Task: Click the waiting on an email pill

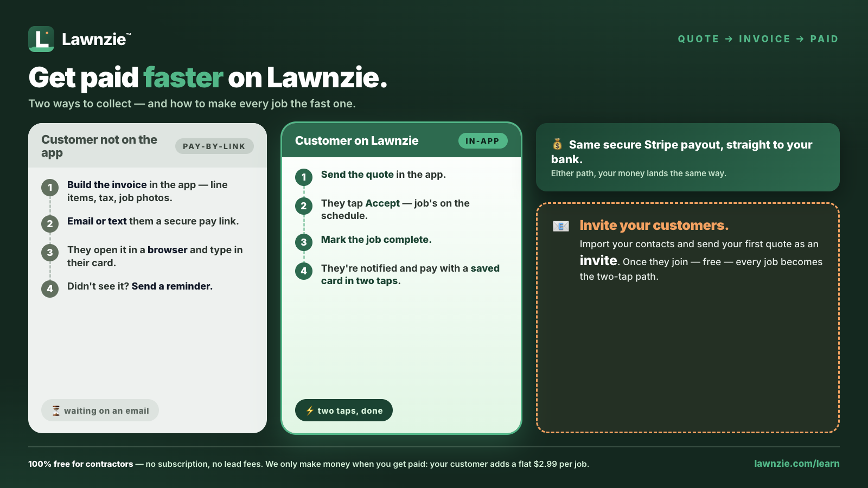Action: coord(100,410)
